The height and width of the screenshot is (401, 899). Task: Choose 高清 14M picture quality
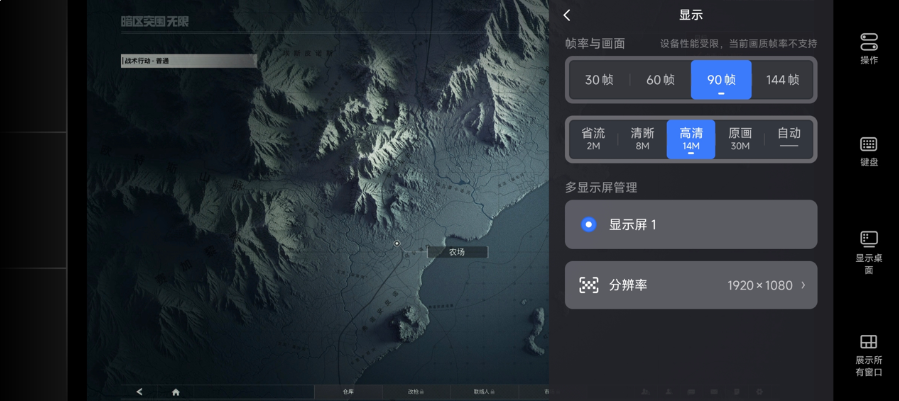[x=691, y=139]
